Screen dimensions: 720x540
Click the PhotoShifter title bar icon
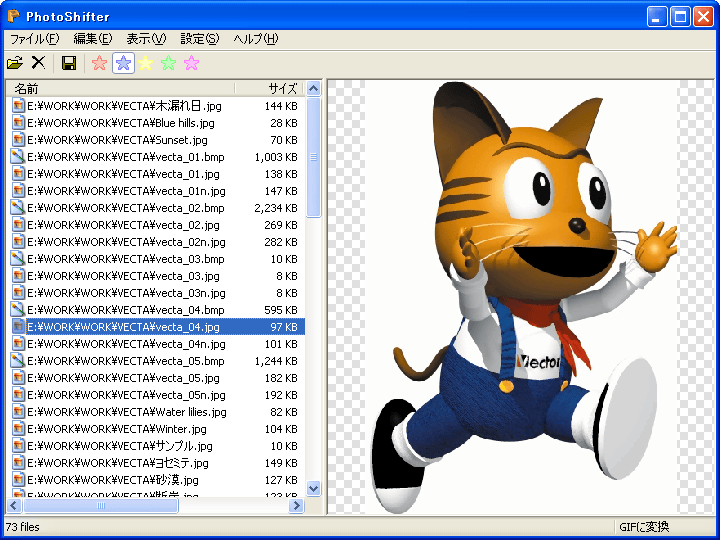(14, 17)
